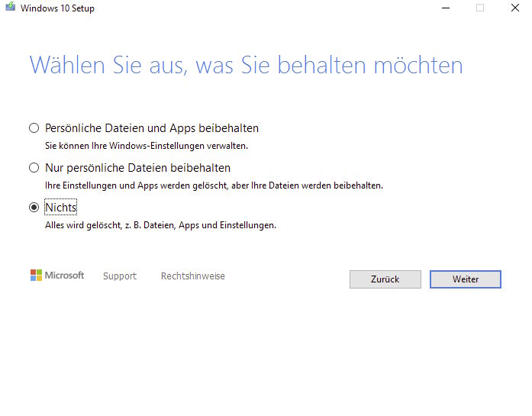Click text 'Sie können Ihre Windows-Einstellungen verwalten.'

pyautogui.click(x=147, y=146)
